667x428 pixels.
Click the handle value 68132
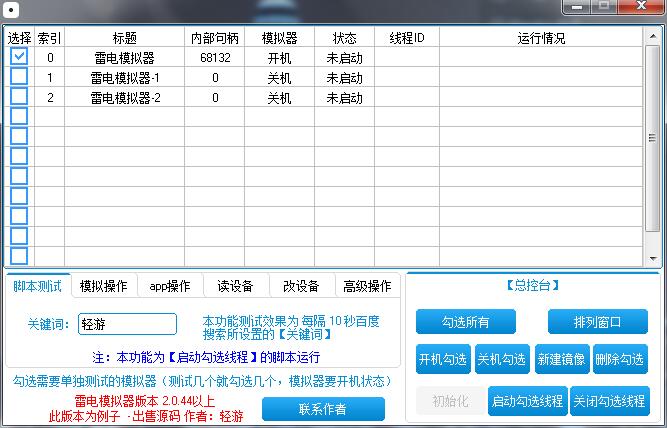click(215, 57)
